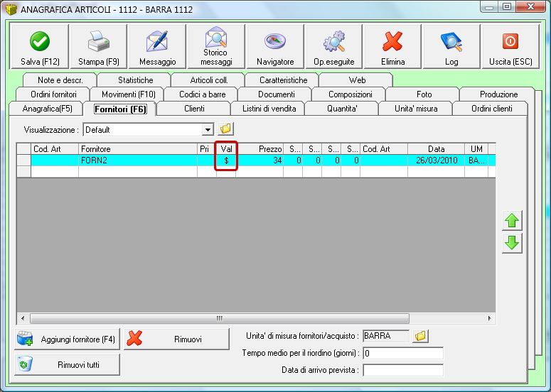Click Aggiungi fornitore (F4) button
551x392 pixels.
67,339
